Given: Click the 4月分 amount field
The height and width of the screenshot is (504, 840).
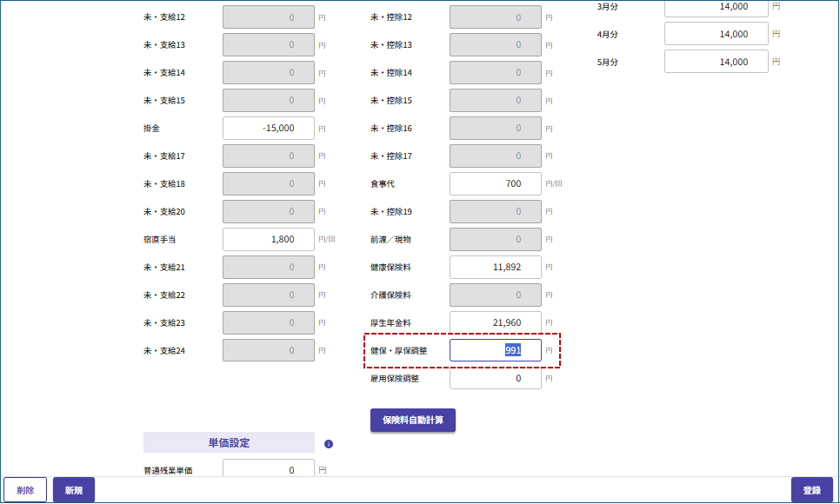Looking at the screenshot, I should click(716, 34).
